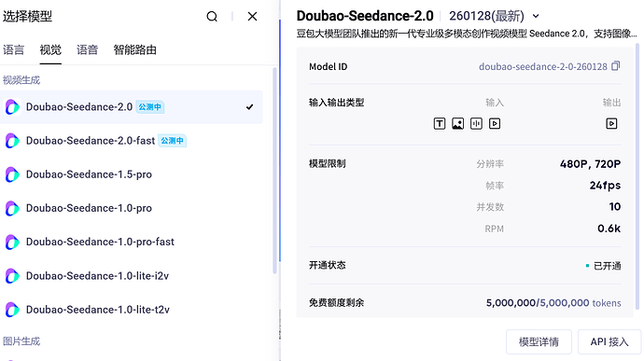Click the selected checkmark on Doubao-Seedance-2.0
The height and width of the screenshot is (361, 644).
tap(250, 106)
